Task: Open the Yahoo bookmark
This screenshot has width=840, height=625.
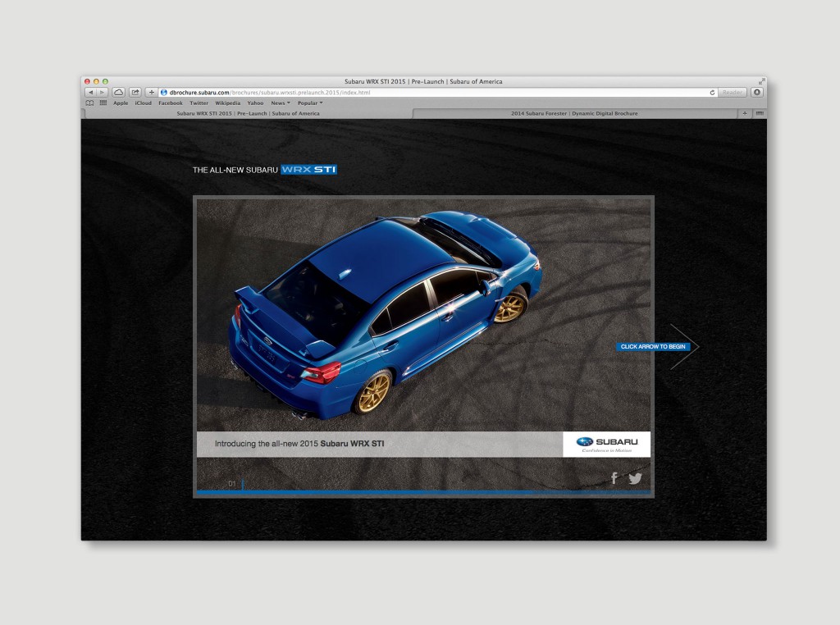Action: 255,103
